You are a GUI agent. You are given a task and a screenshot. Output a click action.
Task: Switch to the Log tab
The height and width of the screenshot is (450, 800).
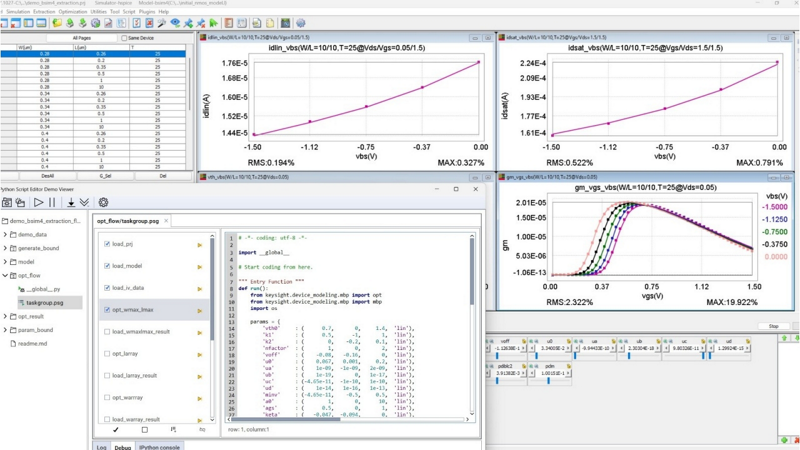pos(102,447)
